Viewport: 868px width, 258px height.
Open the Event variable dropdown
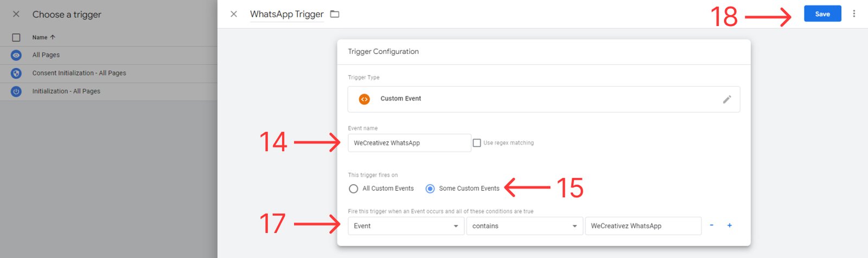(406, 226)
